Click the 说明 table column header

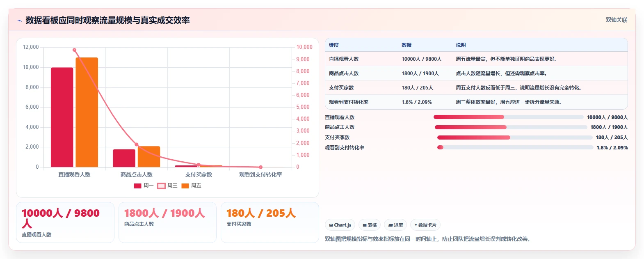pos(461,45)
